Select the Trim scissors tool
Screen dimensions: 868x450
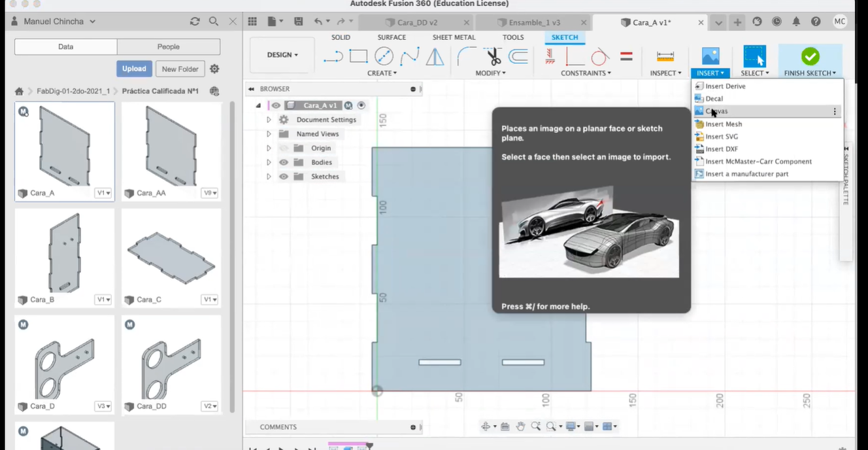pyautogui.click(x=492, y=57)
